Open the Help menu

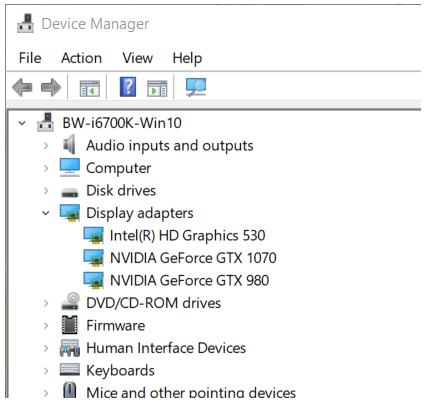pos(187,59)
